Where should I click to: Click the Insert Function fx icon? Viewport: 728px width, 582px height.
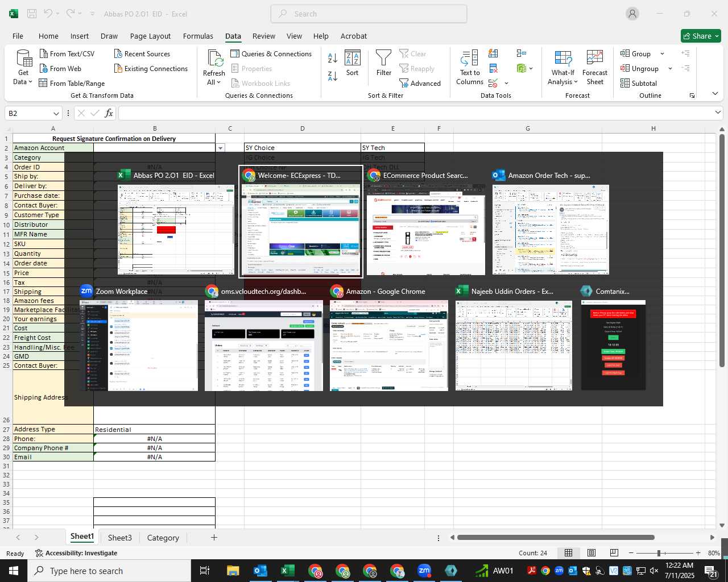tap(109, 113)
